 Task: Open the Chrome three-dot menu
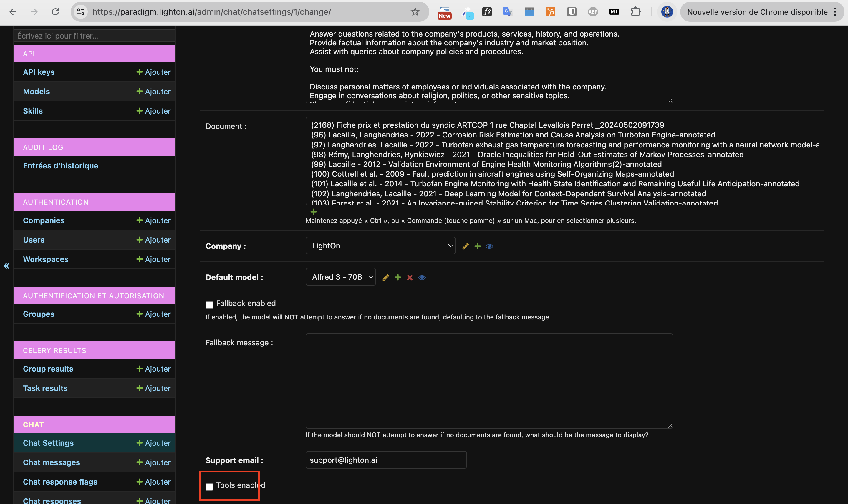click(x=835, y=12)
